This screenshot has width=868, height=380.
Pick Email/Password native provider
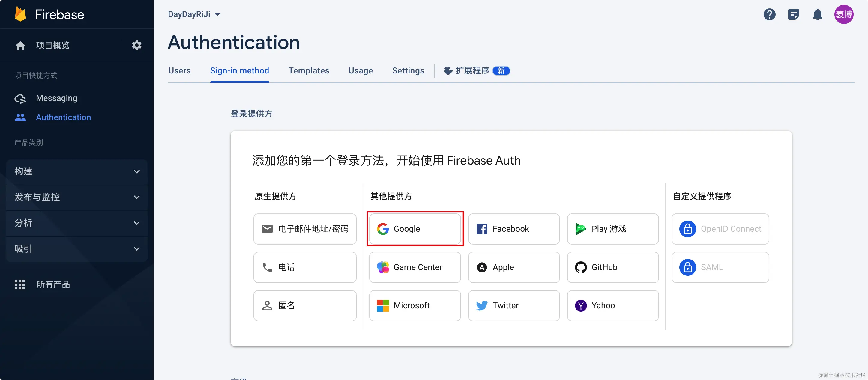[305, 229]
